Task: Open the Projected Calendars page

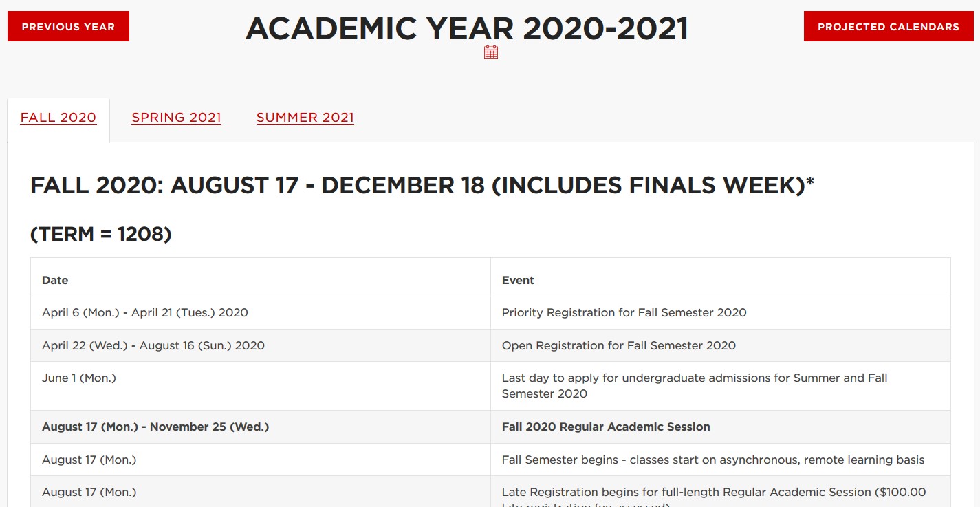Action: pyautogui.click(x=888, y=27)
